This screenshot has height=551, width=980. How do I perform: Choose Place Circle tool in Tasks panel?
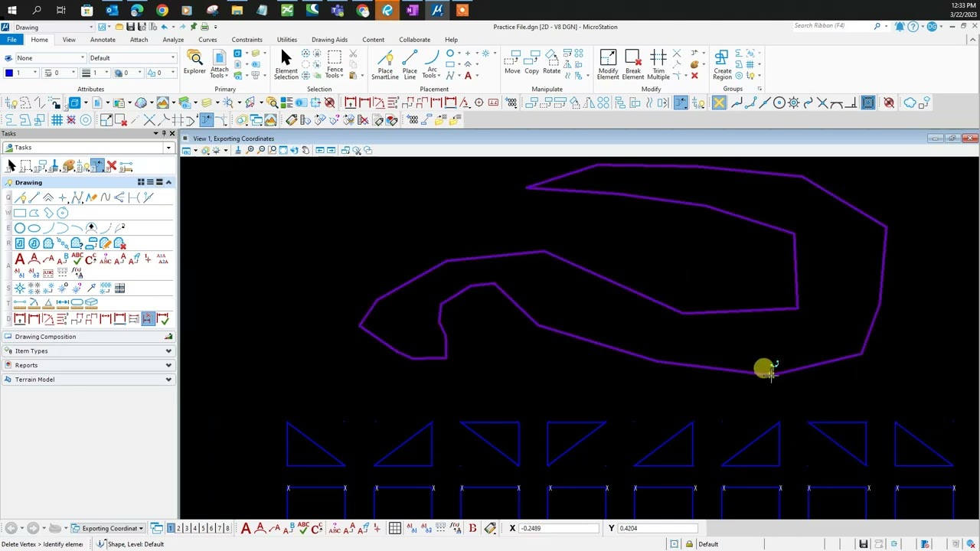pos(20,228)
